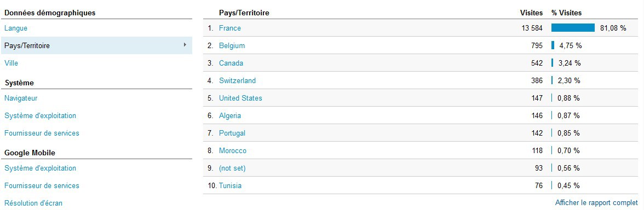Open Système d'exploitation under Google Mobile
This screenshot has width=644, height=210.
pos(41,168)
